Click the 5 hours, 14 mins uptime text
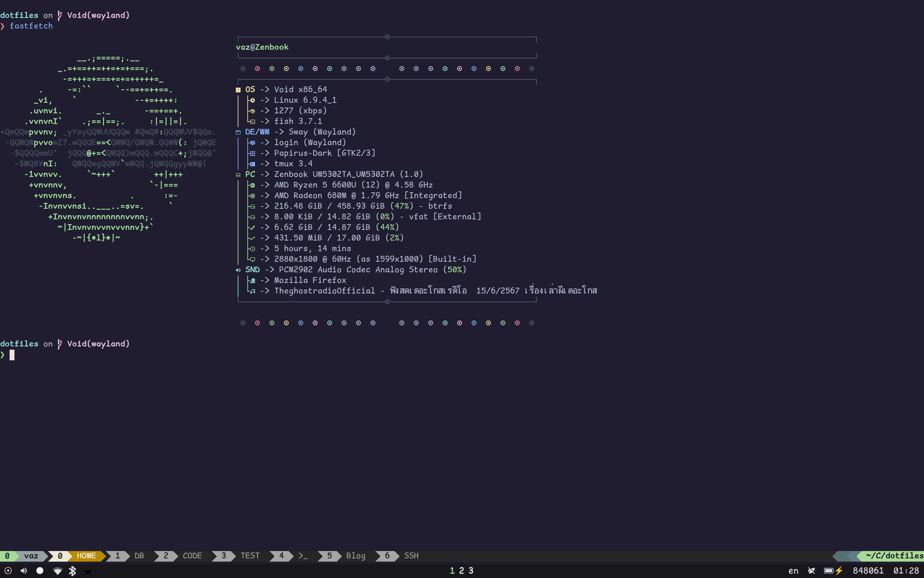The width and height of the screenshot is (924, 578). point(312,249)
